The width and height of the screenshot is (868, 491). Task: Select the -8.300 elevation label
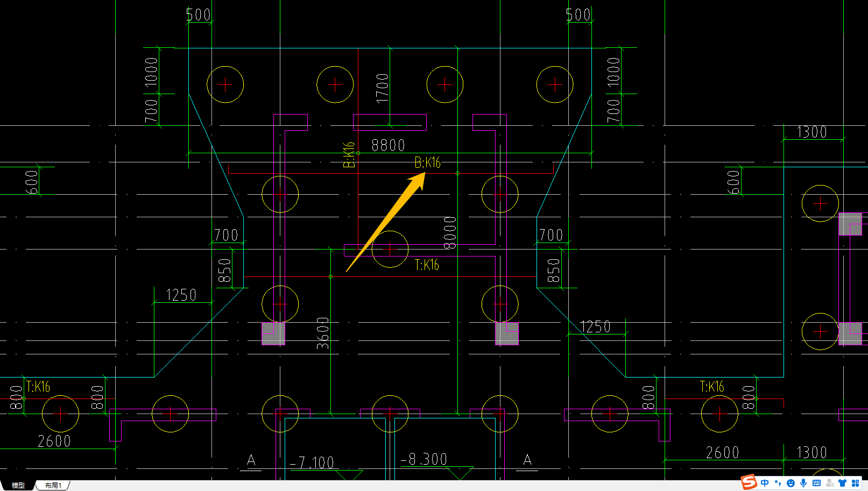[x=424, y=459]
